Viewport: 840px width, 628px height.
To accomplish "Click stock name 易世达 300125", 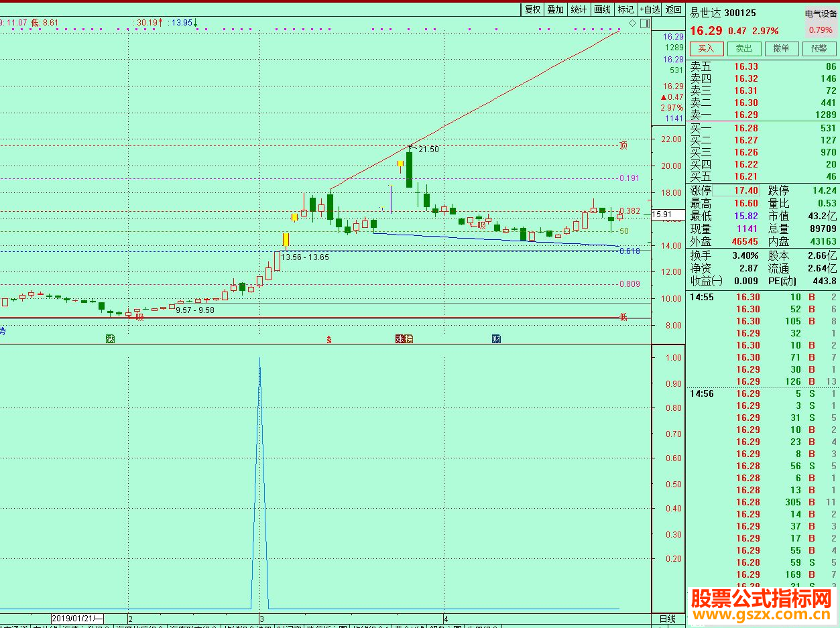I will pos(723,13).
